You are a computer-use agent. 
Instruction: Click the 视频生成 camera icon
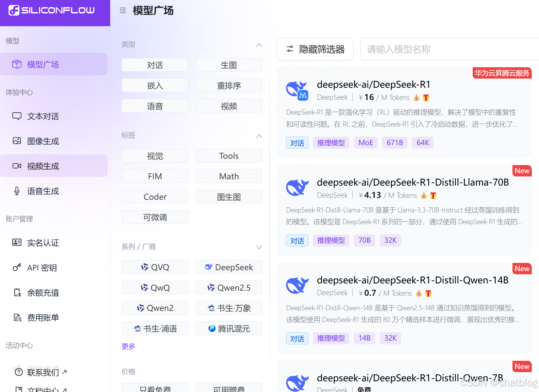tap(17, 166)
